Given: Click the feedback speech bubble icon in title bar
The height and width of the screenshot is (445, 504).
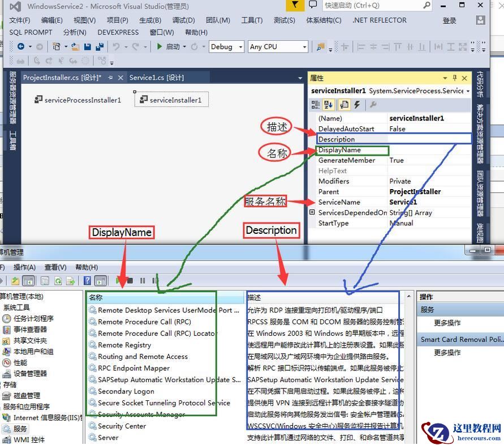Looking at the screenshot, I should coord(312,5).
